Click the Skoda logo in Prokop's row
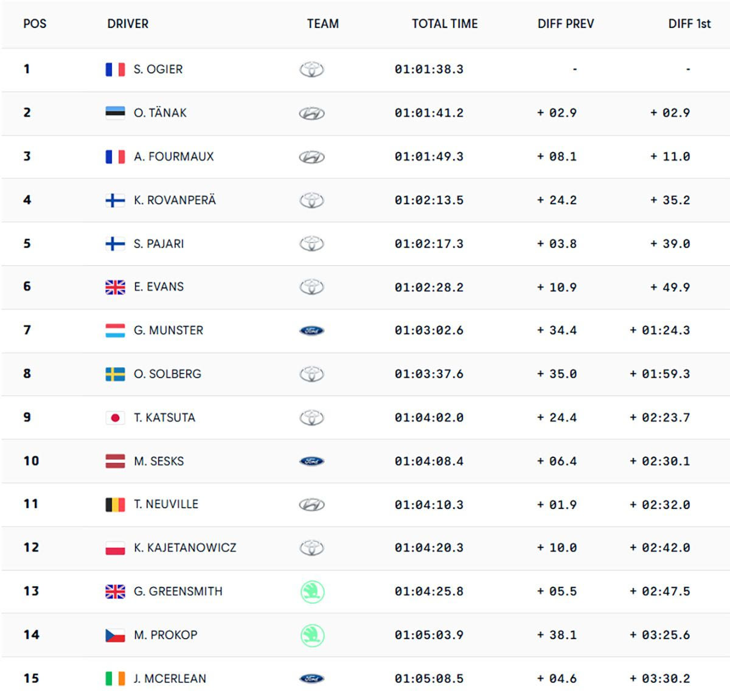Viewport: 730px width, 700px height. [x=312, y=636]
